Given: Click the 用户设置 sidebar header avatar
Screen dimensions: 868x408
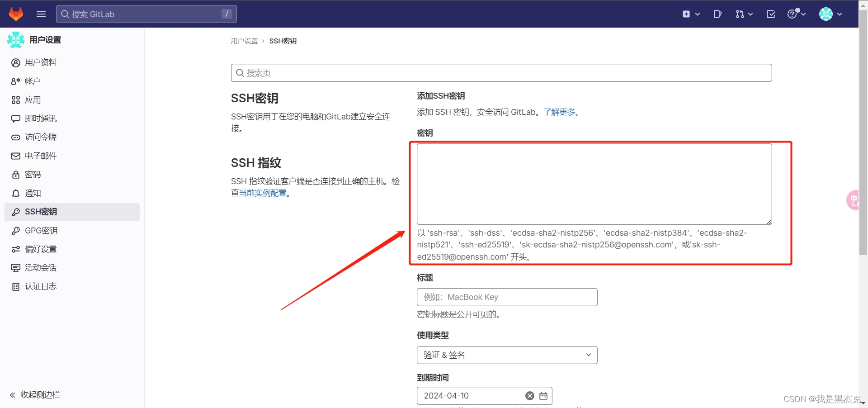Looking at the screenshot, I should point(16,40).
